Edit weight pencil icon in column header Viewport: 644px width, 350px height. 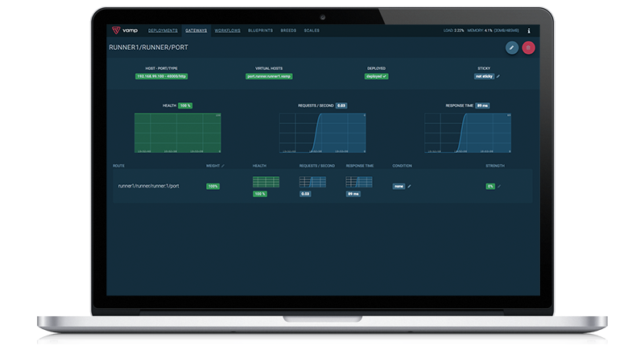tap(223, 166)
